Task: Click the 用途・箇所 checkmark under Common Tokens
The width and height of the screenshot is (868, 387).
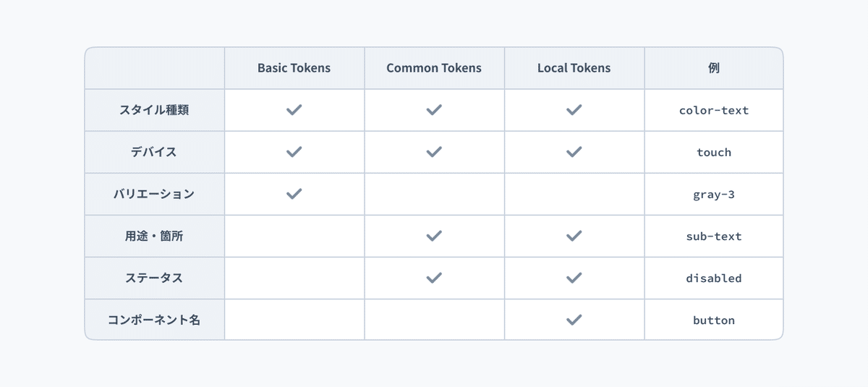Action: pos(434,236)
